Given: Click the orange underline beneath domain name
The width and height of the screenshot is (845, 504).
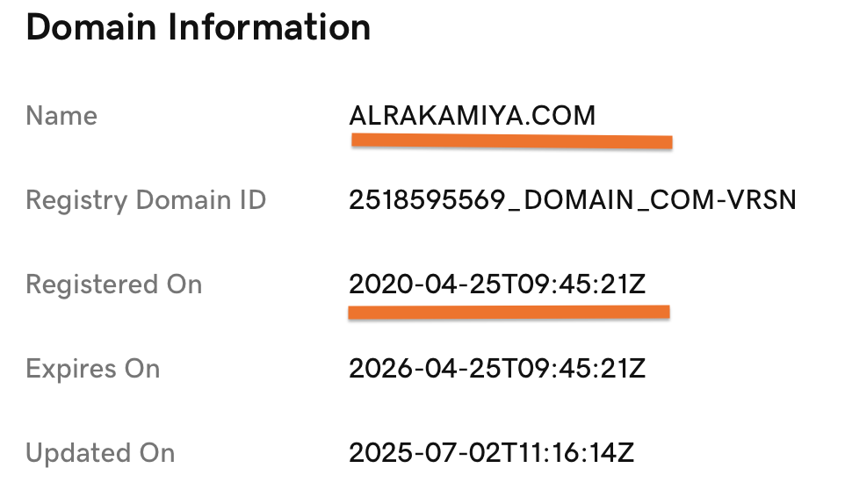Looking at the screenshot, I should [511, 141].
